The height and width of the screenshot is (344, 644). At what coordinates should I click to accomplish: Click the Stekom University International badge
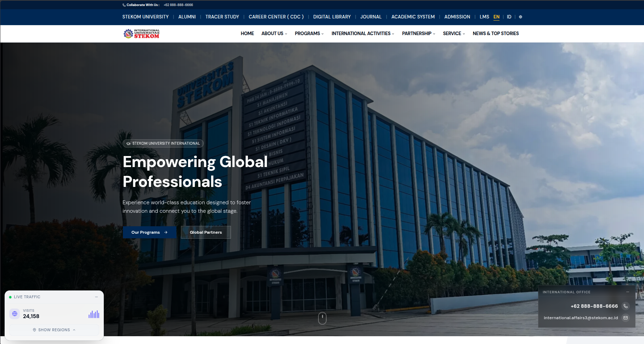[163, 143]
